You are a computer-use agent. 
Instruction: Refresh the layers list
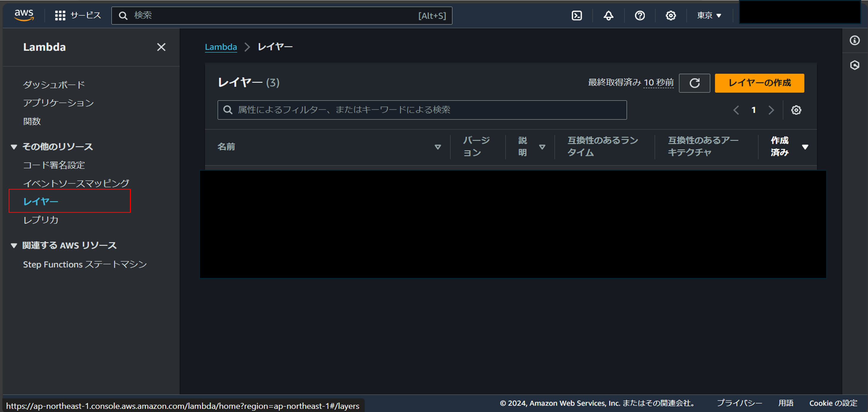pos(694,83)
